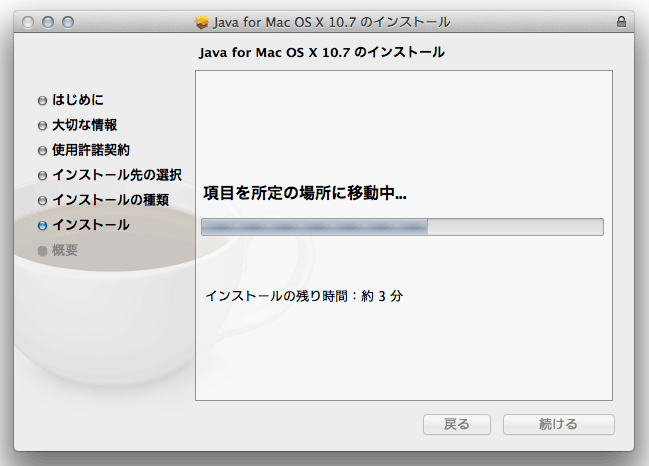Click the 項目を所定の場所に移動中 status text
The height and width of the screenshot is (466, 649).
coord(305,193)
